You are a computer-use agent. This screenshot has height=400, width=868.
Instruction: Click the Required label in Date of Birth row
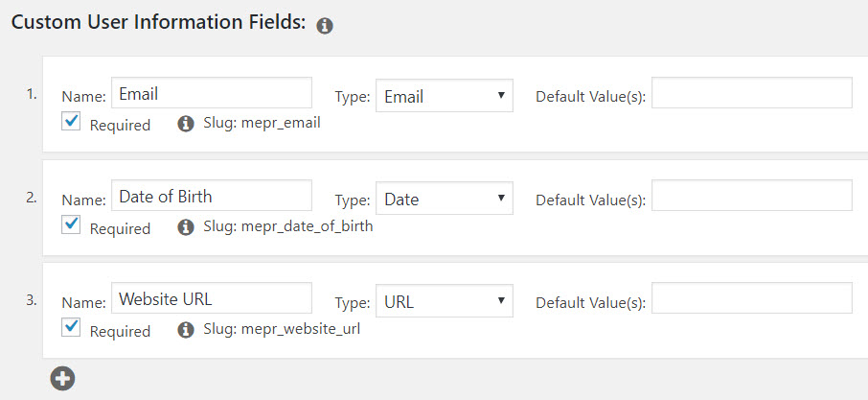pos(120,229)
